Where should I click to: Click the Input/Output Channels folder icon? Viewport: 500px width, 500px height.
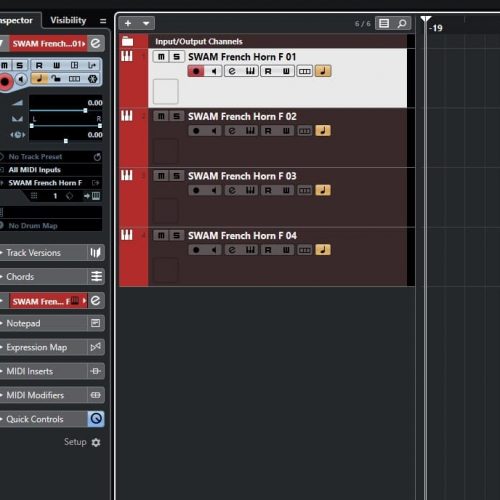[127, 41]
